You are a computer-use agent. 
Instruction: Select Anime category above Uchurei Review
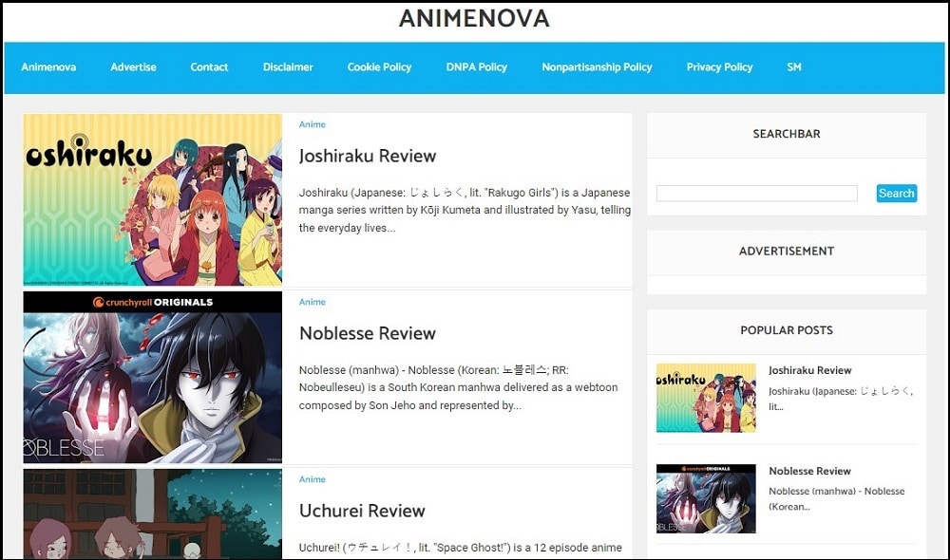click(x=312, y=479)
